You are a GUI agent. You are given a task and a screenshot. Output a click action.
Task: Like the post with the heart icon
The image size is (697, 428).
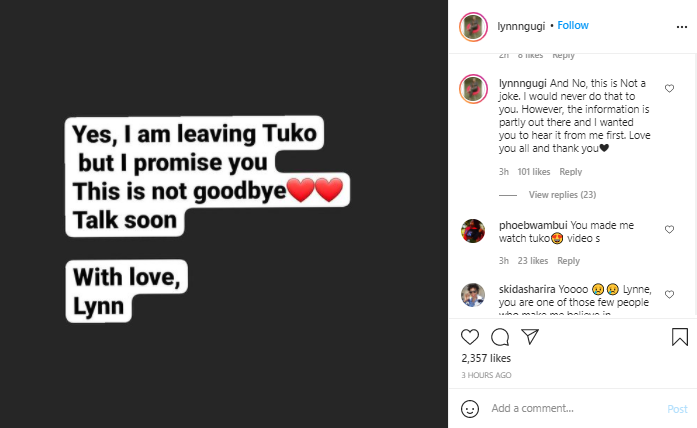(x=470, y=337)
